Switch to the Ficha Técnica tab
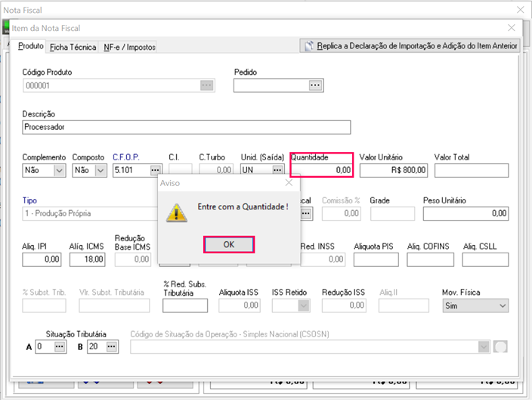 (73, 47)
